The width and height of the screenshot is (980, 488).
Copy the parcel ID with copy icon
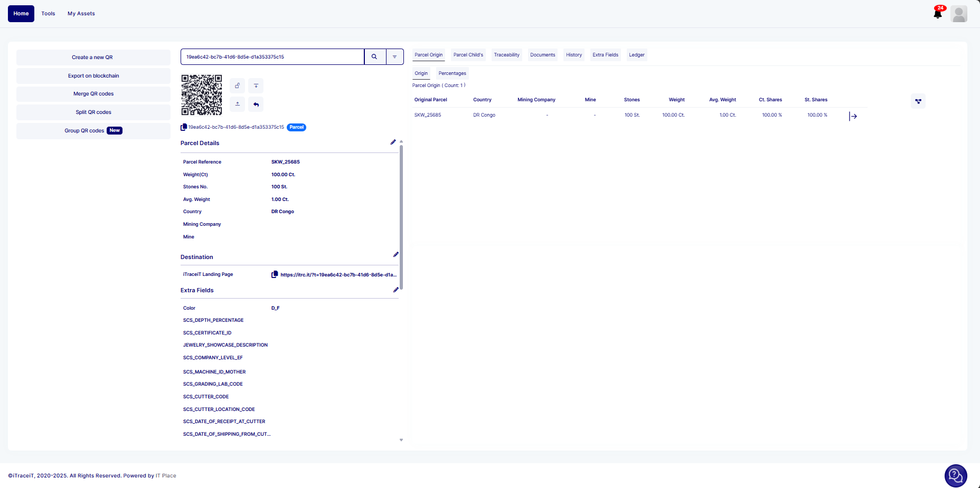click(x=184, y=127)
